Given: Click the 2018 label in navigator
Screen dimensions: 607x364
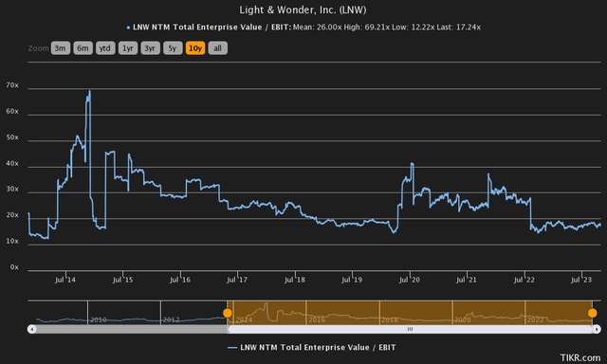Looking at the screenshot, I should coord(390,319).
